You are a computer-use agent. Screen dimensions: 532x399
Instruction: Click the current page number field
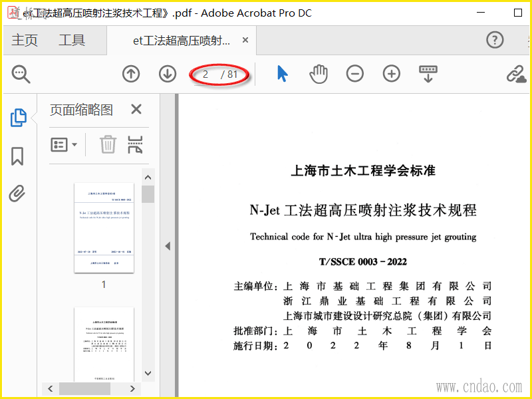(205, 74)
